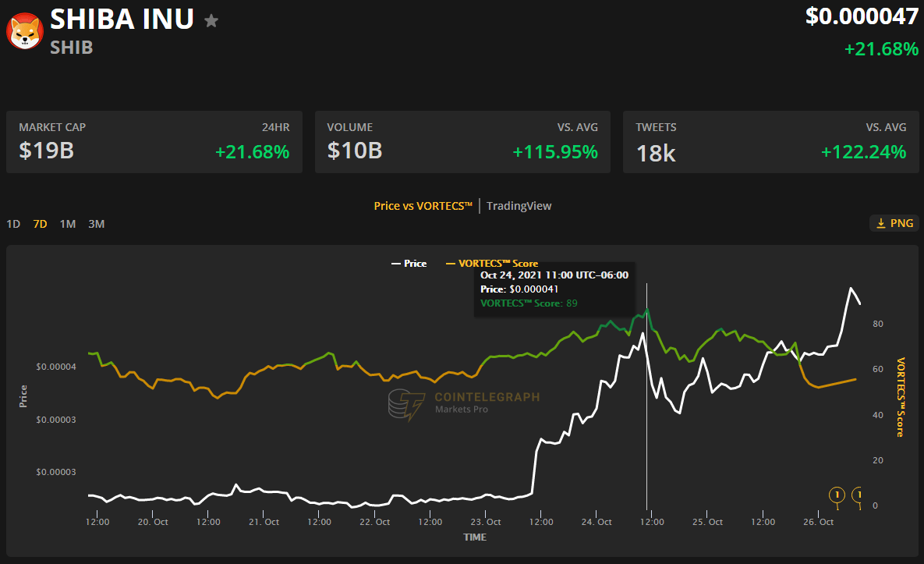Click the download arrow inside the PNG button
This screenshot has height=564, width=924.
[882, 223]
